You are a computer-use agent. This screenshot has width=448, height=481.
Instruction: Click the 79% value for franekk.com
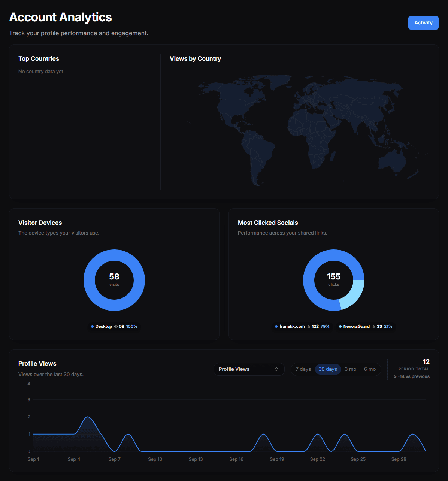325,327
